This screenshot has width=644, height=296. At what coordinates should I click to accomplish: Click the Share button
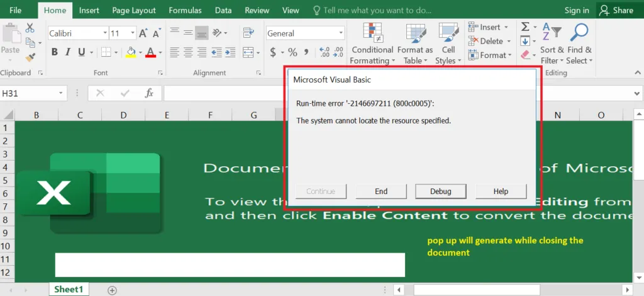[616, 10]
